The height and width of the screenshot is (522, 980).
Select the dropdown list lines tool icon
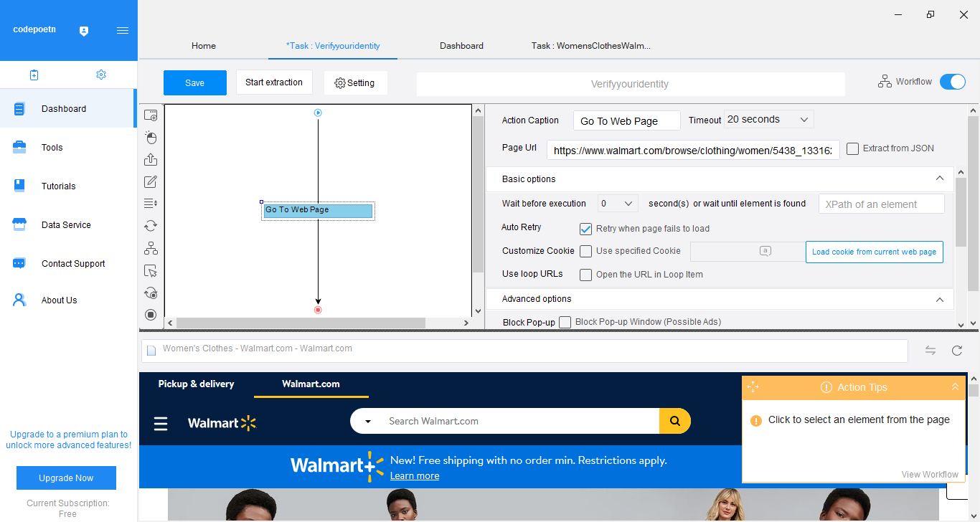151,204
